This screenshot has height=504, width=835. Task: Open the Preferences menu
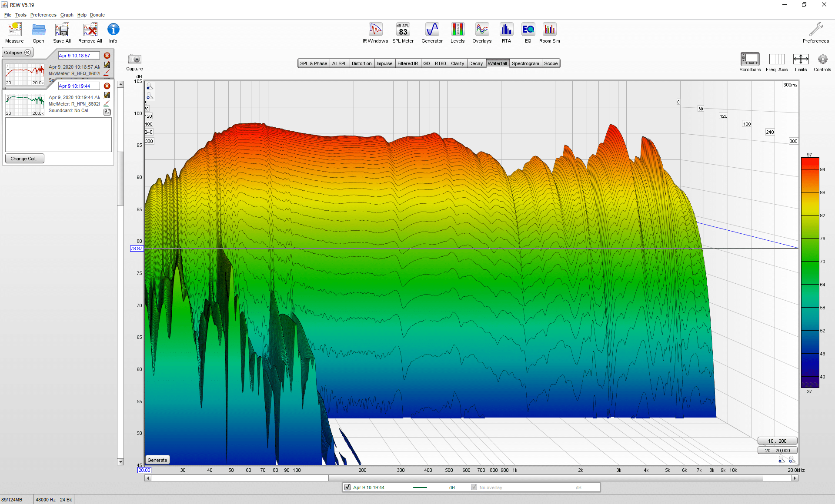point(43,15)
